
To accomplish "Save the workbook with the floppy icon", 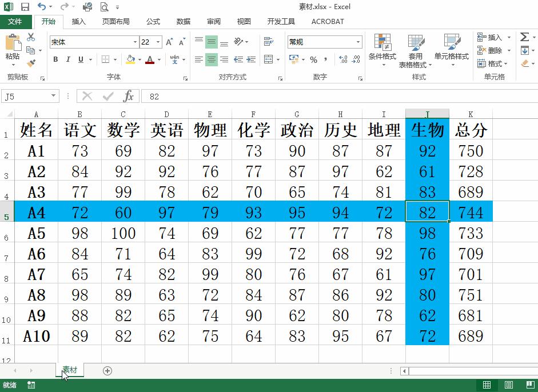I will [25, 6].
